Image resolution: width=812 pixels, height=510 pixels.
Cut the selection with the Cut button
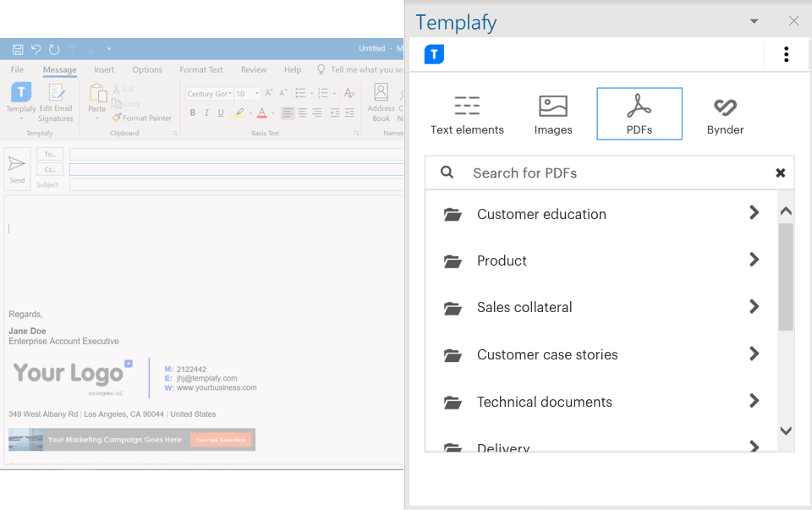point(123,89)
